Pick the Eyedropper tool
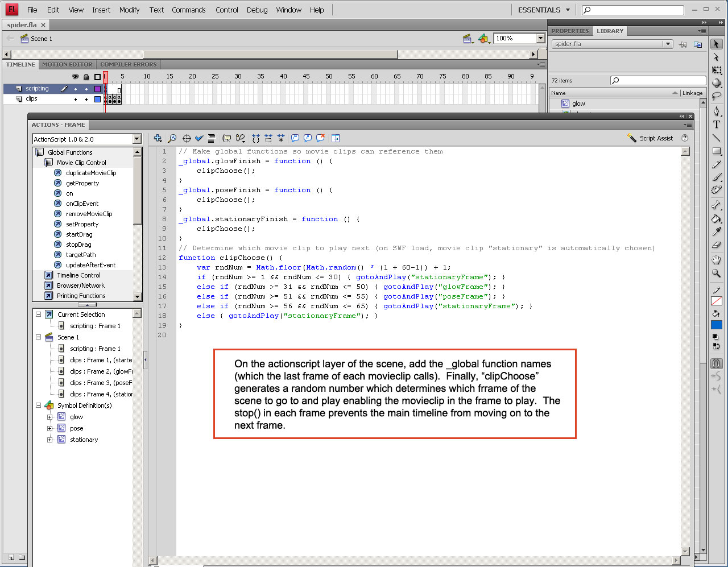The width and height of the screenshot is (728, 567). (716, 232)
